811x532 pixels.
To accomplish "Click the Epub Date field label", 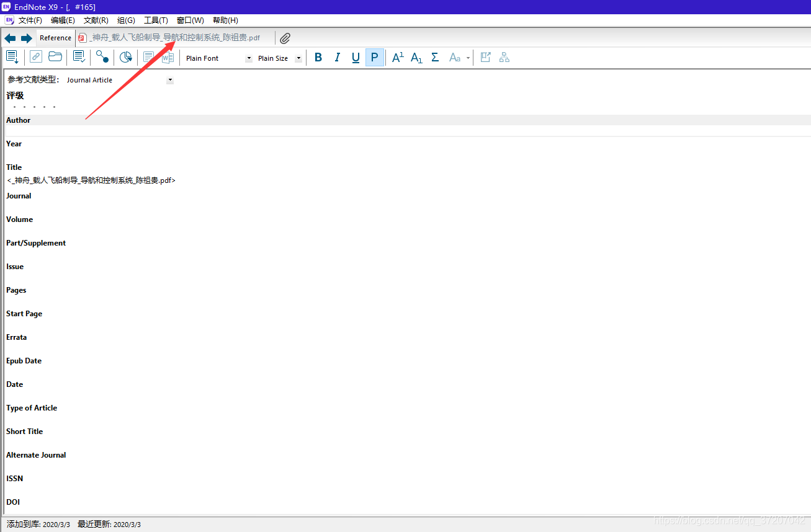I will (x=24, y=361).
